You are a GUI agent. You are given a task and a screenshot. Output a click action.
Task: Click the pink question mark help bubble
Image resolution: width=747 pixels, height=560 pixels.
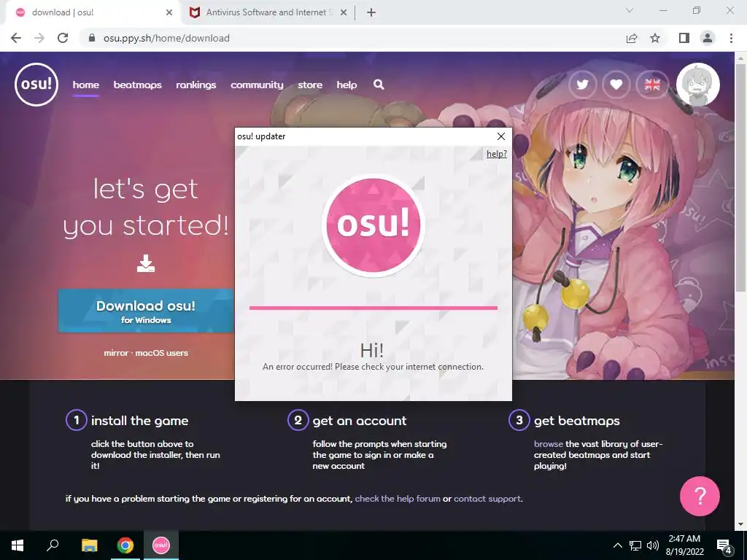tap(700, 496)
